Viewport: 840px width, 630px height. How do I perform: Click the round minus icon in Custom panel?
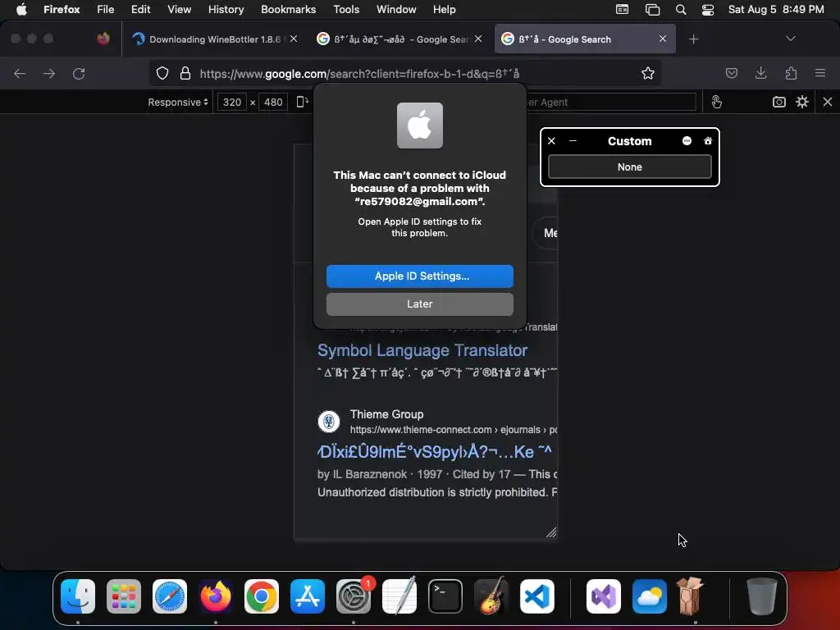pyautogui.click(x=687, y=141)
